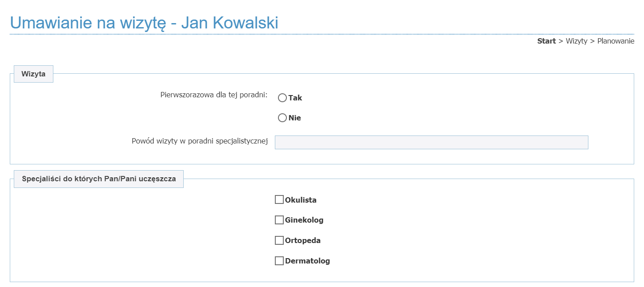The height and width of the screenshot is (287, 644).
Task: Click Planowanie in the breadcrumb trail
Action: [616, 41]
